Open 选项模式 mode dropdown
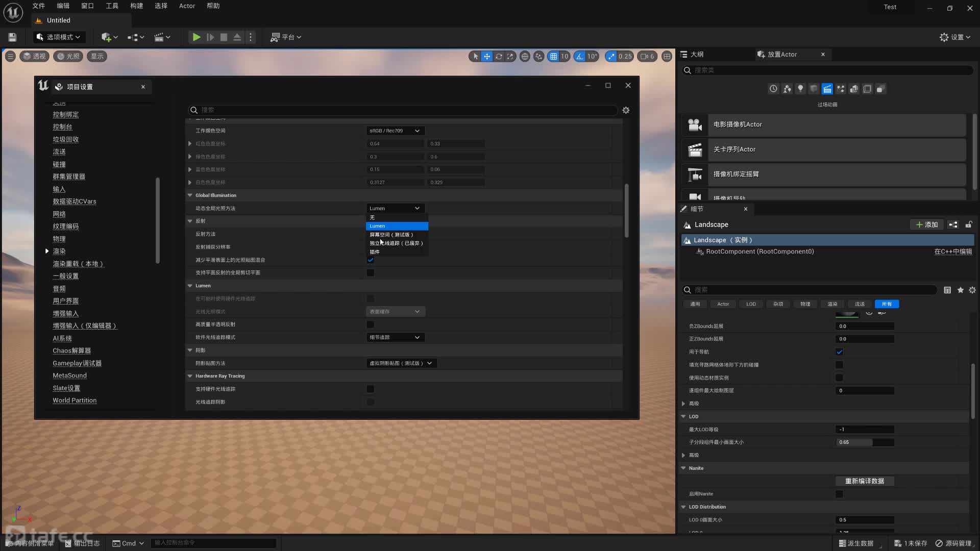 pos(59,37)
